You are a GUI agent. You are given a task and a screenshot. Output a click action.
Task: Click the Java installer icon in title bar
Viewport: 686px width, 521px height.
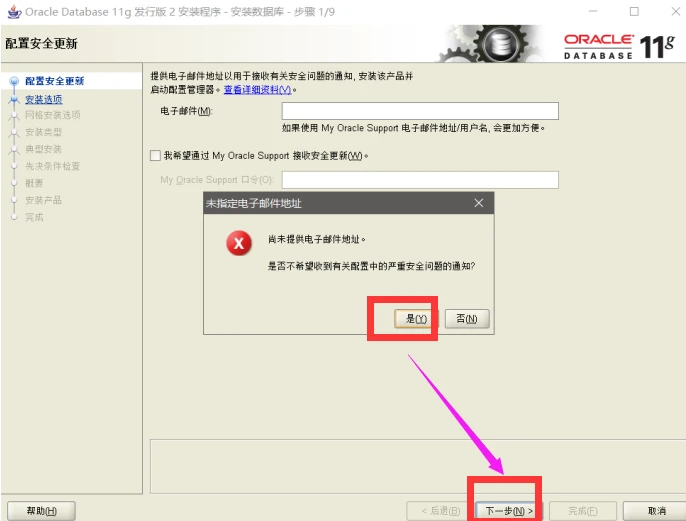tap(14, 12)
